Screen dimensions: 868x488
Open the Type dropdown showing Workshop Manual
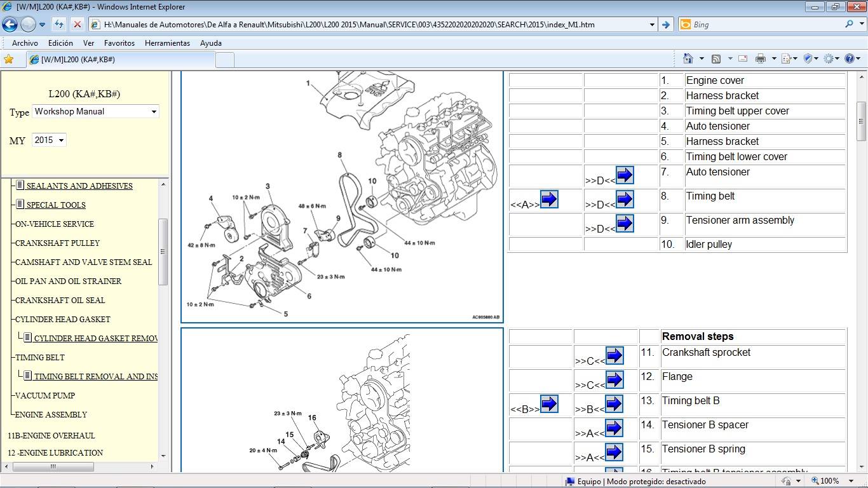[x=95, y=111]
